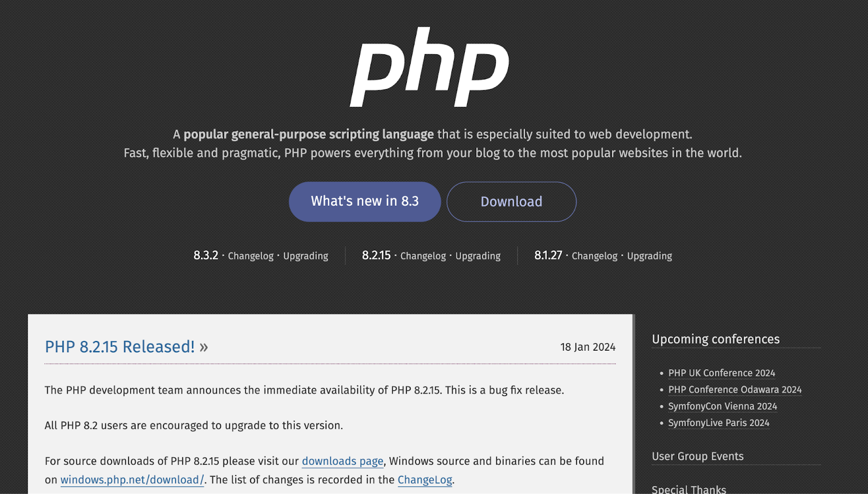View the Changelog for PHP 8.1.27
Viewport: 868px width, 494px height.
click(594, 256)
